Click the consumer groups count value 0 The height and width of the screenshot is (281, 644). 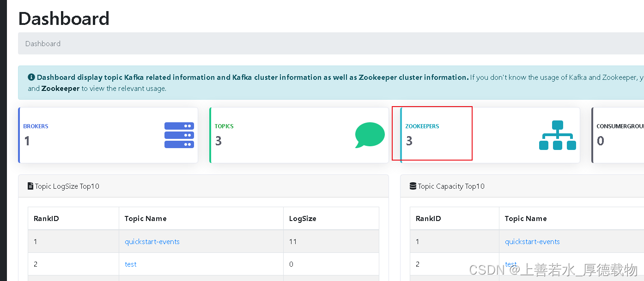tap(601, 141)
